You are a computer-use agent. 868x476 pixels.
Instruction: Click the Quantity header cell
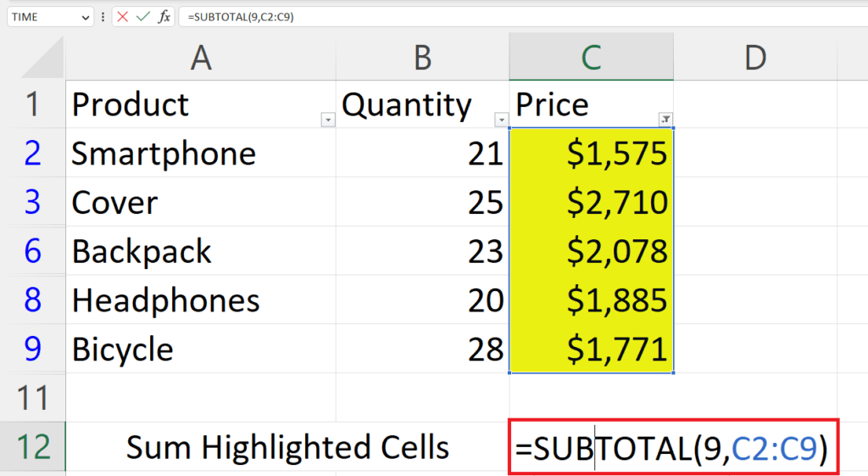point(423,104)
